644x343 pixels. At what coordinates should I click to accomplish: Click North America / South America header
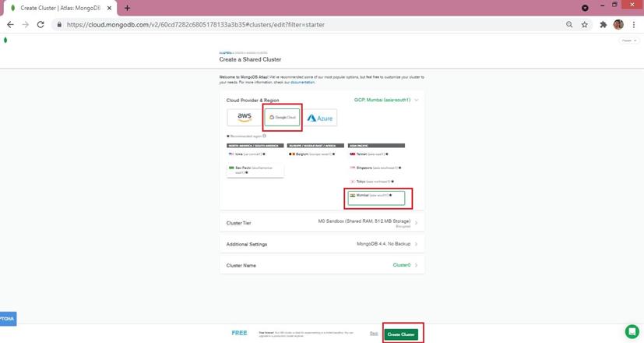[x=255, y=146]
